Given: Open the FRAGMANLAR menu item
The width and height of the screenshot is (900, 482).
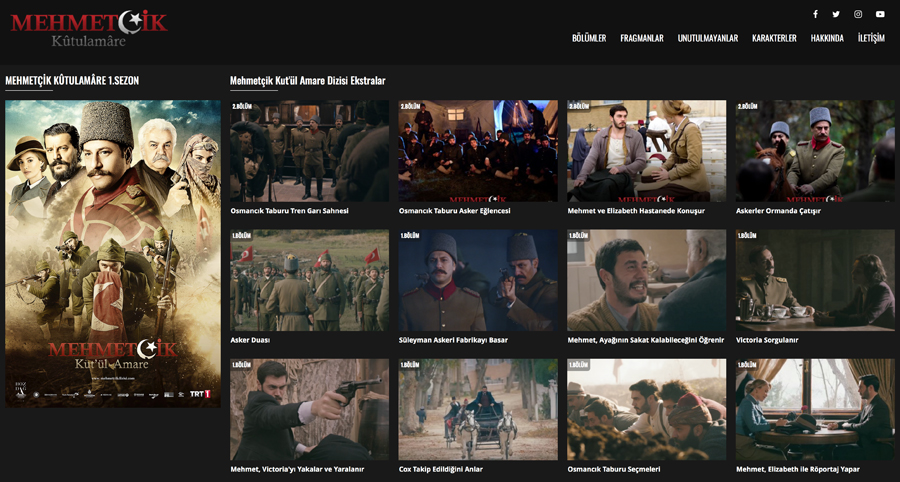Looking at the screenshot, I should (642, 38).
